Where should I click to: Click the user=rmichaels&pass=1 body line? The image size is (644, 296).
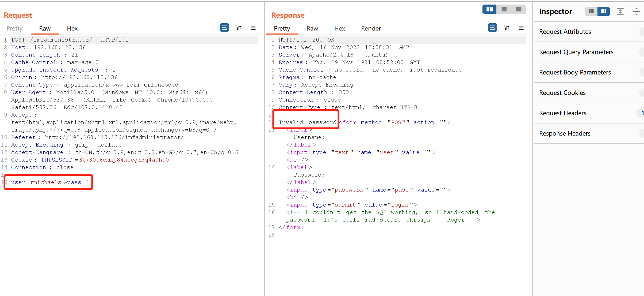point(50,182)
